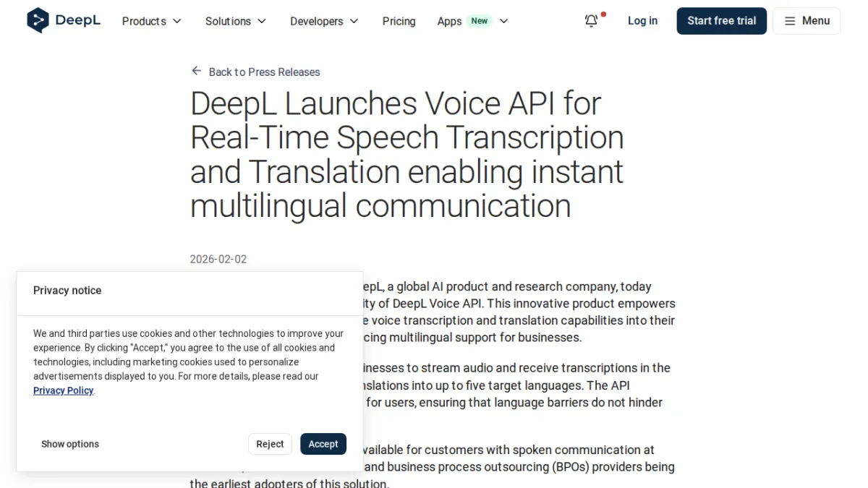Open the Apps dropdown

click(x=473, y=21)
